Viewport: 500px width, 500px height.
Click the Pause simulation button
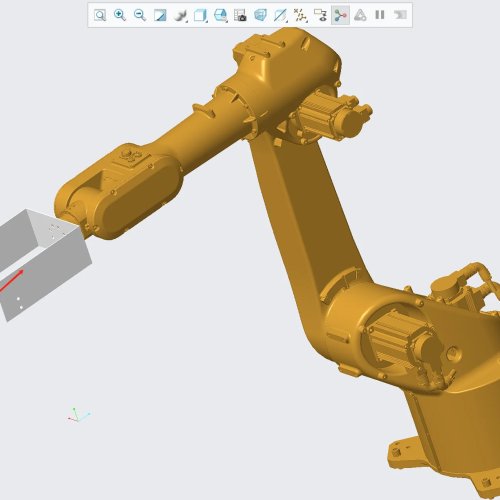380,15
